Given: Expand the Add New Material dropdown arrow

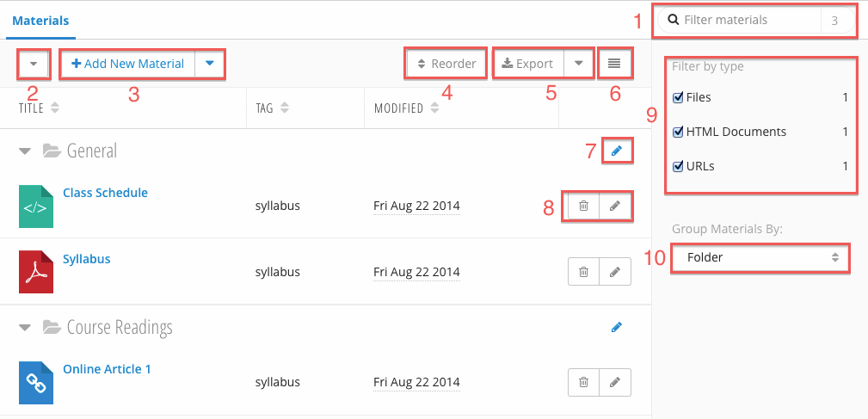Looking at the screenshot, I should click(x=209, y=64).
